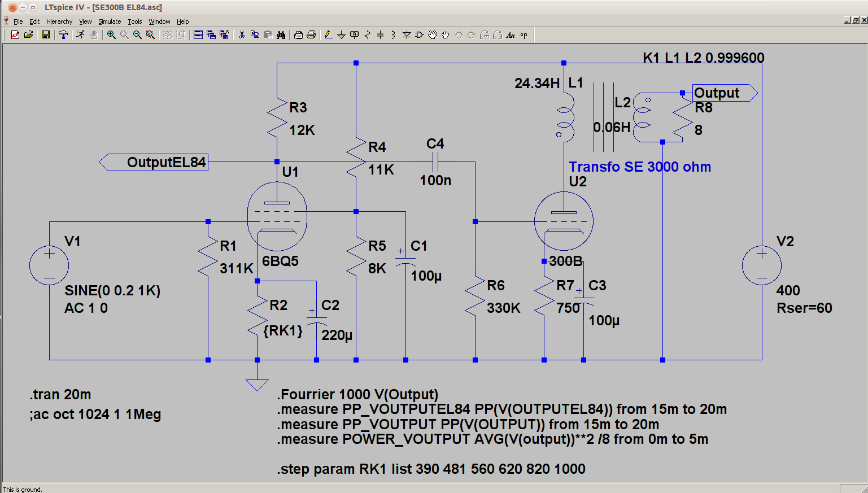
Task: Click the Cascade Windows icon
Action: (x=211, y=35)
